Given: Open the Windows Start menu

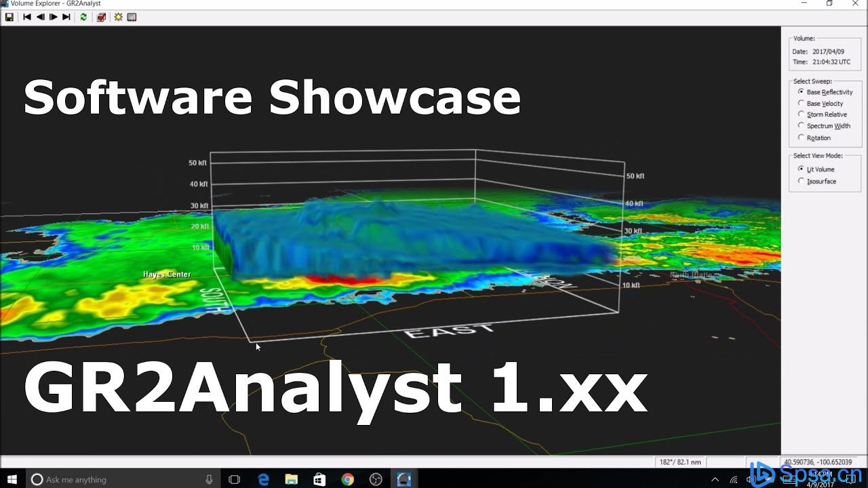Looking at the screenshot, I should (x=13, y=479).
